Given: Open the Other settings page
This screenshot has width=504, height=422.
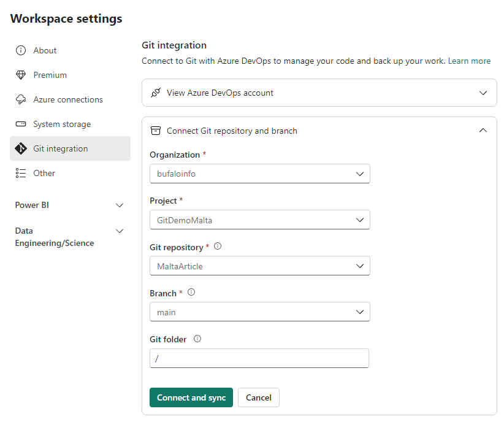Looking at the screenshot, I should click(x=70, y=173).
